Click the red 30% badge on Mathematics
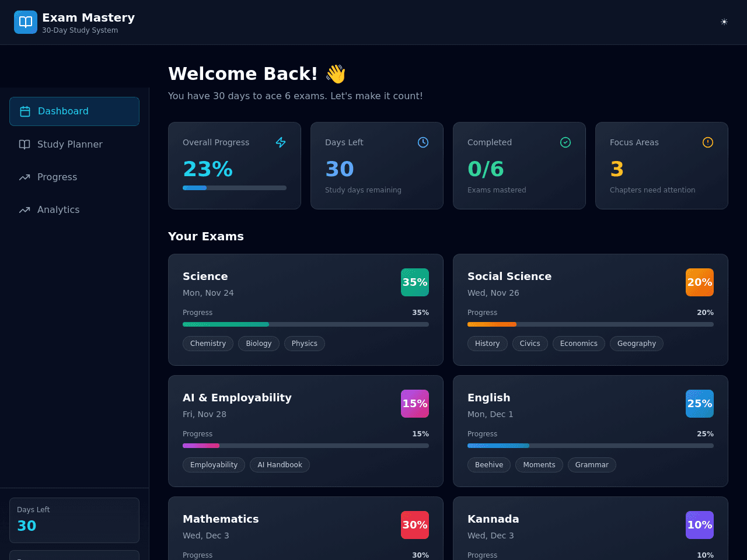 (x=415, y=525)
